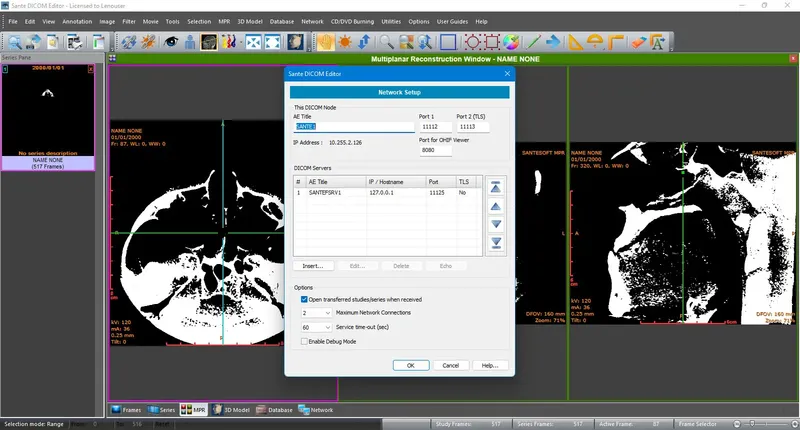Enable Debug Mode checkbox
This screenshot has height=430, width=800.
tap(305, 341)
